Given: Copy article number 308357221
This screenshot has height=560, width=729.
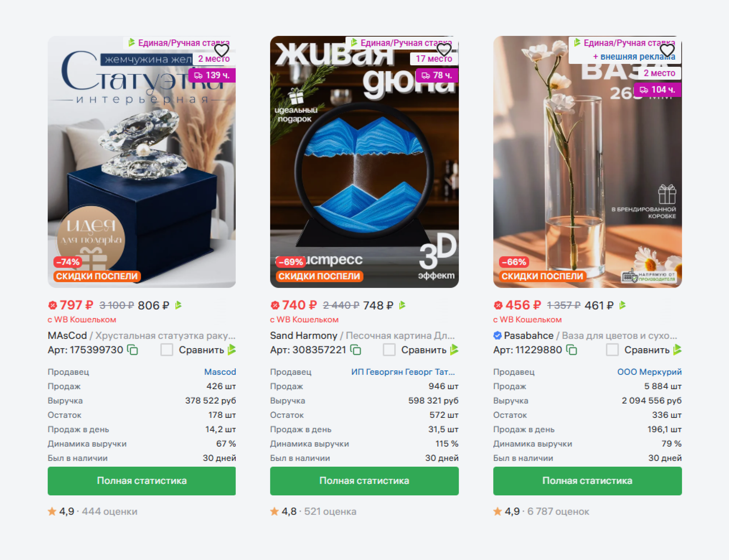Looking at the screenshot, I should point(355,350).
